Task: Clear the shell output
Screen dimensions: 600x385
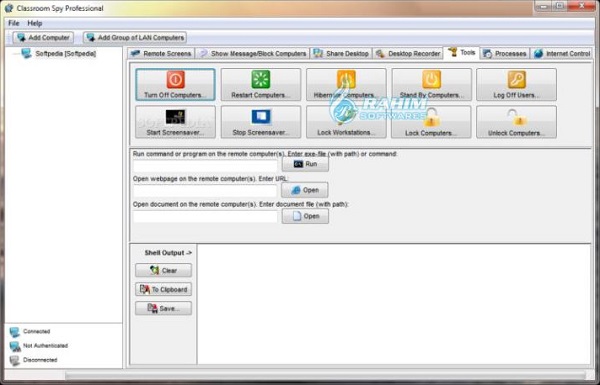Action: pos(163,271)
